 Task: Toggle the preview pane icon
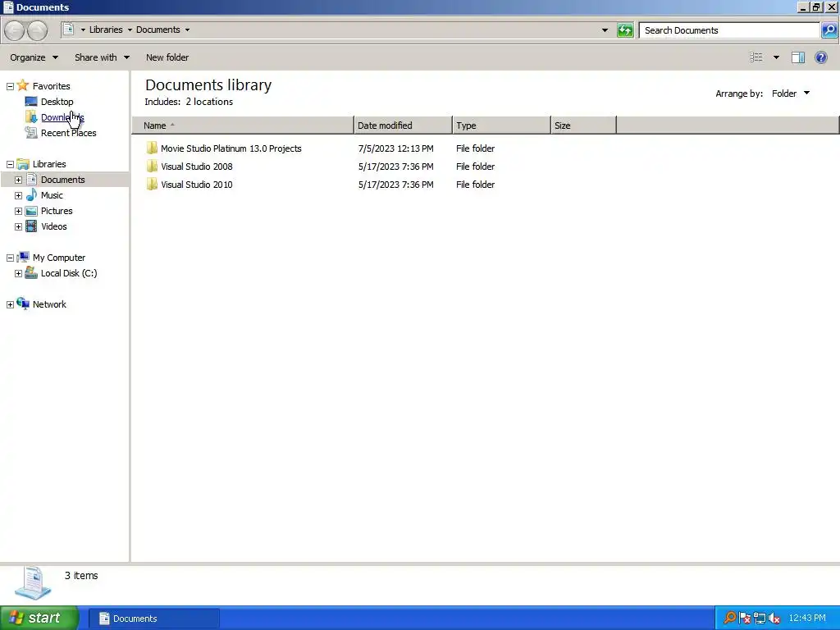tap(797, 57)
